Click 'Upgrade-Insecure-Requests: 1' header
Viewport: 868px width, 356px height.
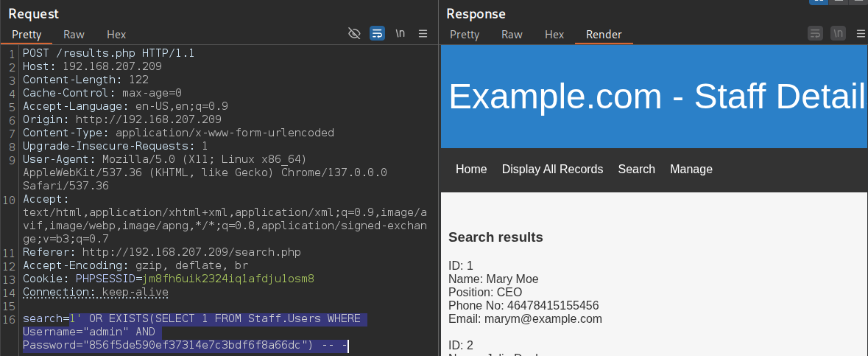pos(115,147)
